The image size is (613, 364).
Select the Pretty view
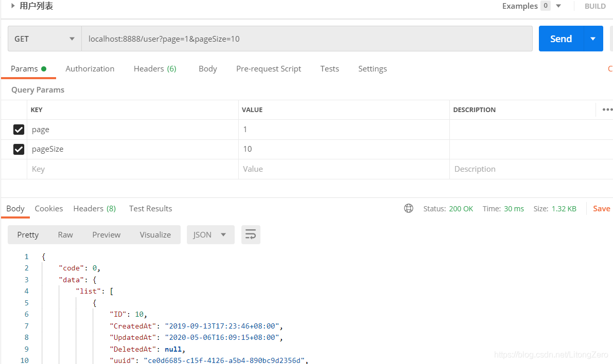[28, 235]
